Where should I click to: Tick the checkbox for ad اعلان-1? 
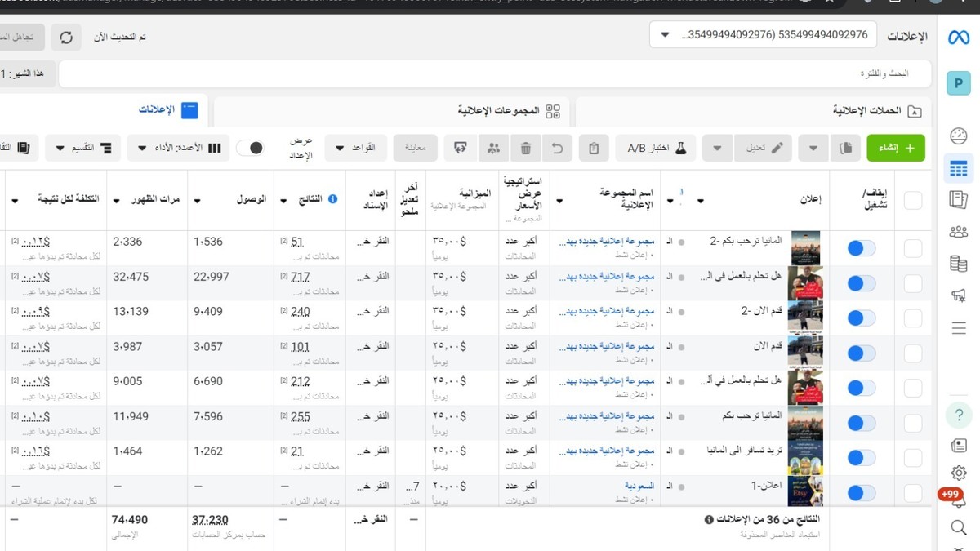[912, 492]
